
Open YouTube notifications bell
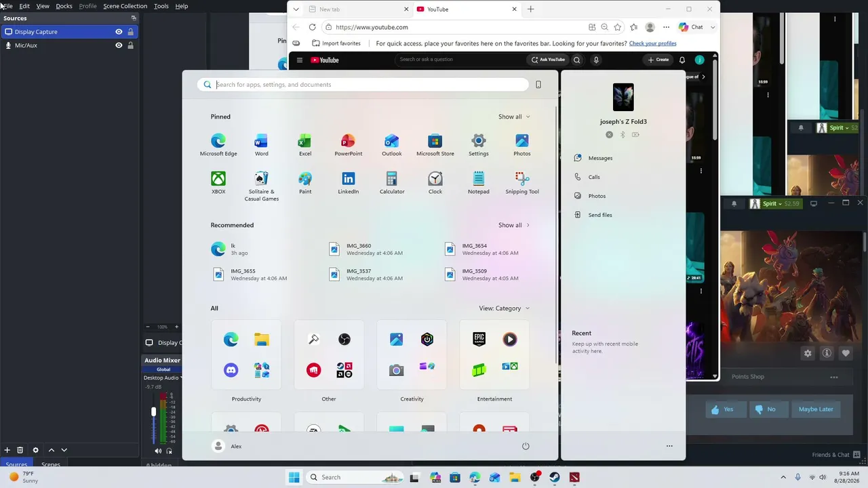coord(682,60)
